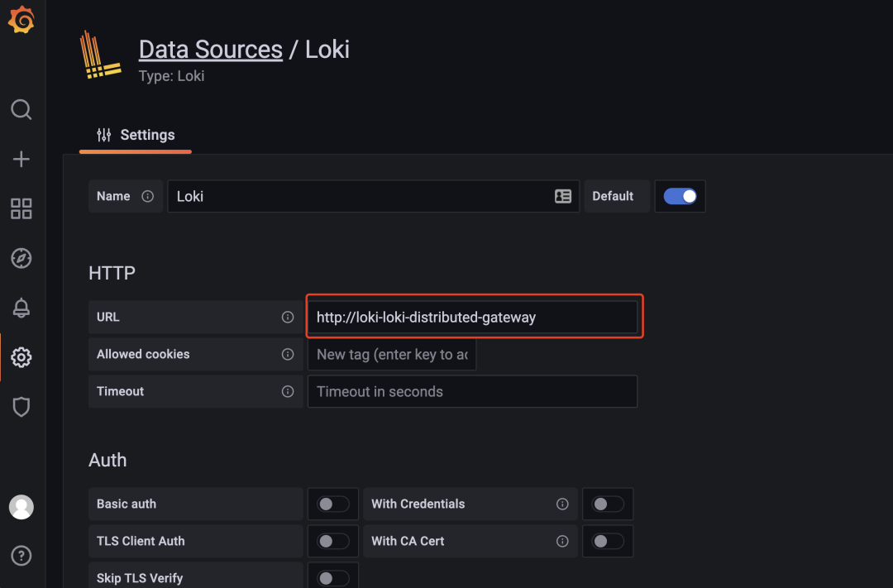Go to the Data Sources breadcrumb link
Image resolution: width=893 pixels, height=588 pixels.
tap(210, 49)
